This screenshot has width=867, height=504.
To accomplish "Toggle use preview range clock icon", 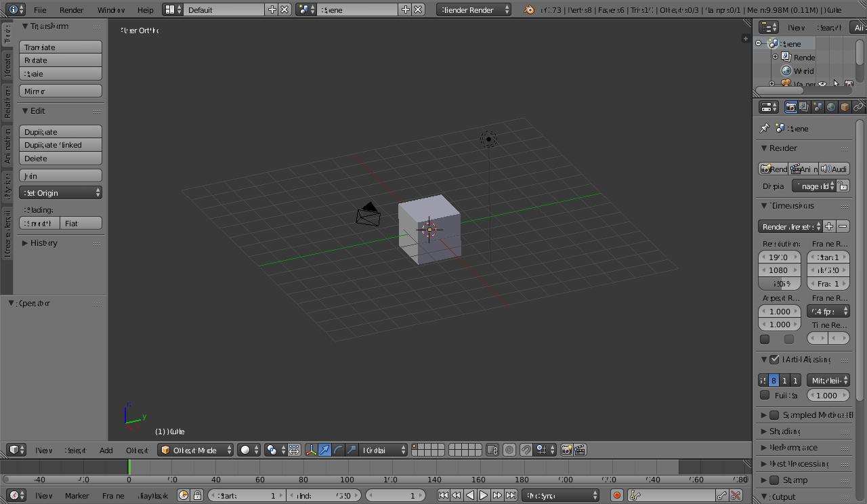I will [x=184, y=496].
